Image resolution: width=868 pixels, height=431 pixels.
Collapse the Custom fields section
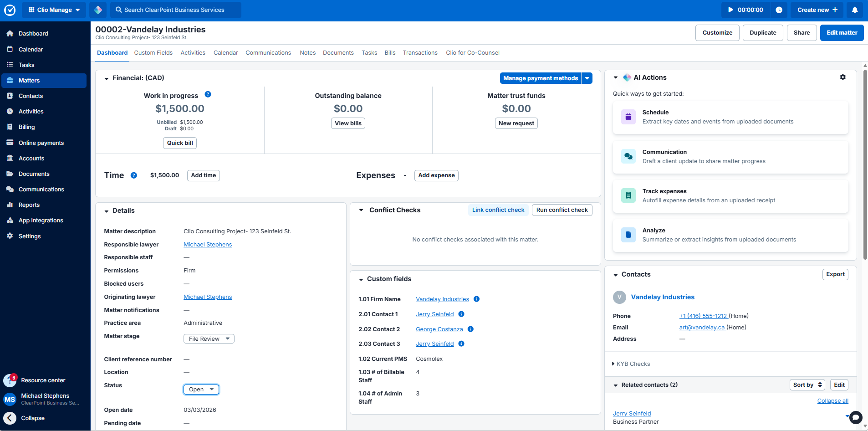point(361,279)
